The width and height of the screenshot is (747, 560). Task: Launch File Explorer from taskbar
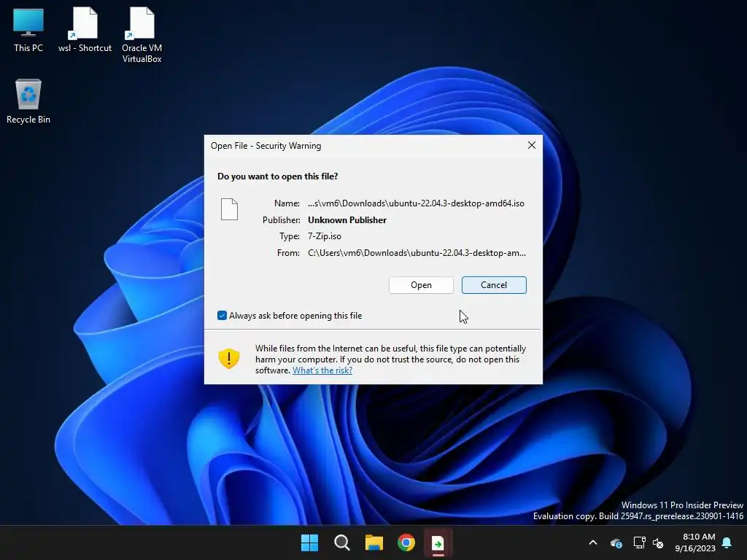pos(374,542)
